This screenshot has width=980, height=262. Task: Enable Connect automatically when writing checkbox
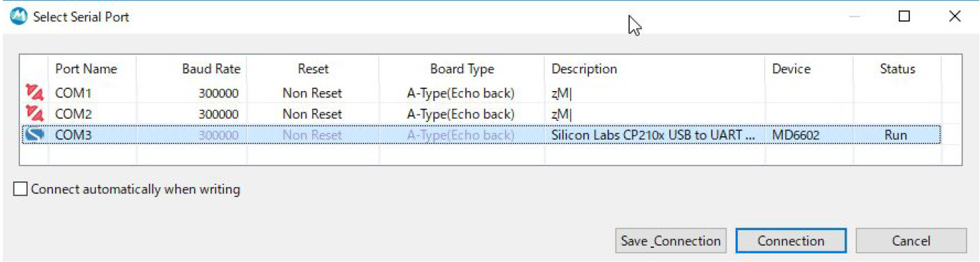point(20,189)
